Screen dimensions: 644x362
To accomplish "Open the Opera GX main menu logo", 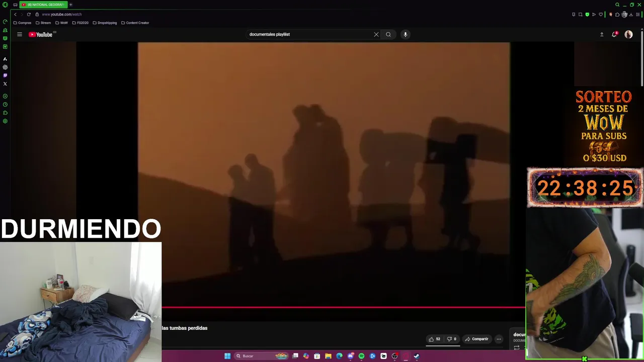I will (5, 5).
